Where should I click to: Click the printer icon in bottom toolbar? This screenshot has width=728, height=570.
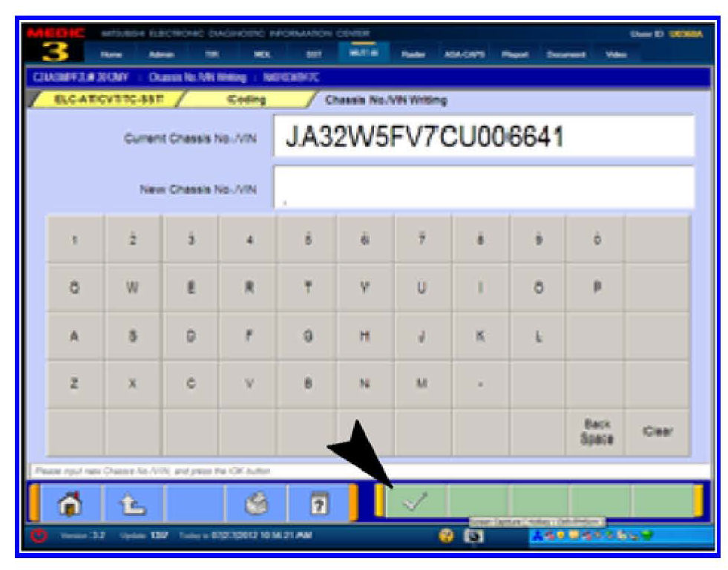(256, 504)
